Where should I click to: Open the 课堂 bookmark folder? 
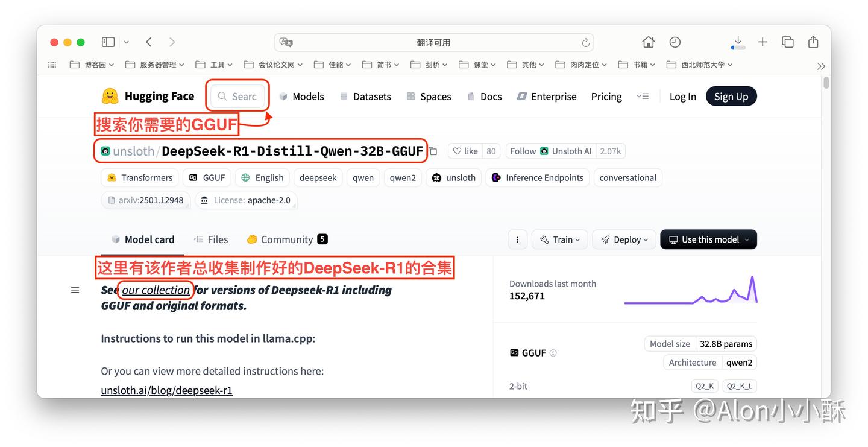click(x=478, y=65)
